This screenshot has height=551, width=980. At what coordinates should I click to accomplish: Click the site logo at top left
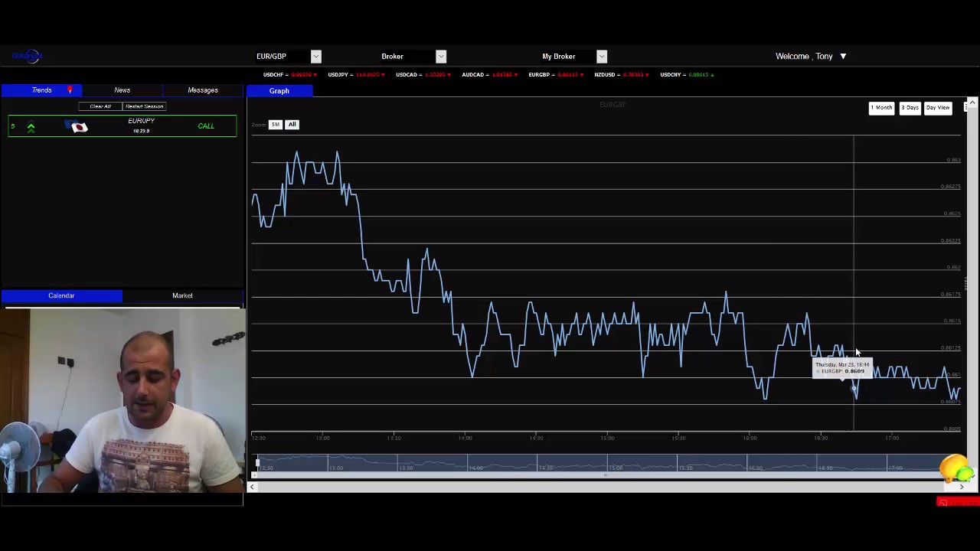(26, 56)
